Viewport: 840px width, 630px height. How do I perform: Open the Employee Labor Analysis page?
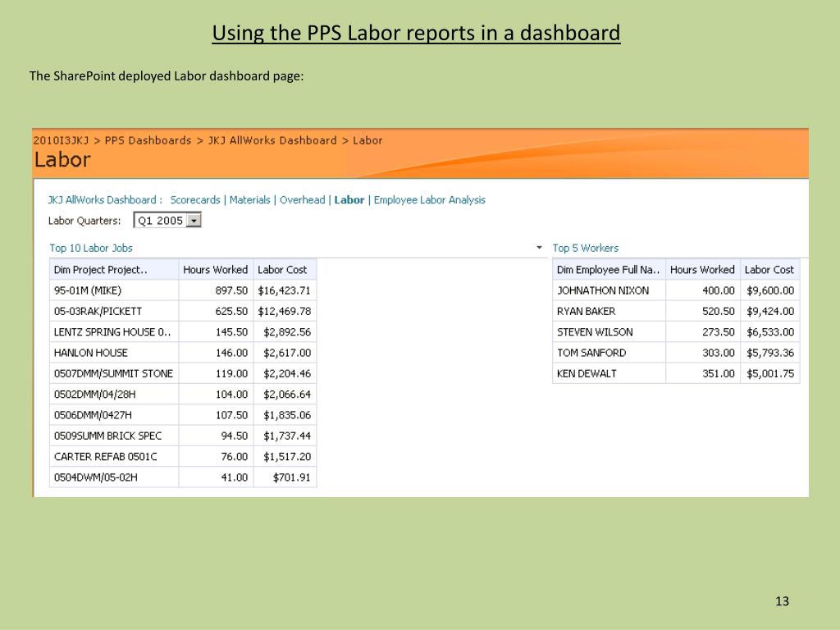(x=430, y=200)
